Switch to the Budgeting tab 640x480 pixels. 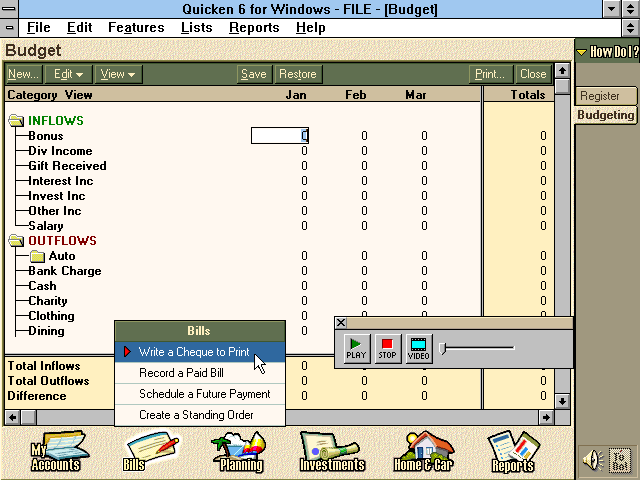click(606, 115)
